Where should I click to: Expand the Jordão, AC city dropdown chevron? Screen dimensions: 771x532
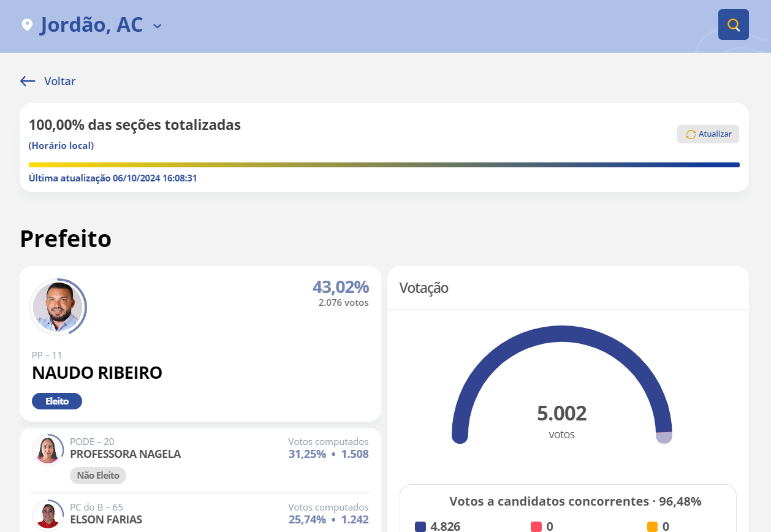158,26
